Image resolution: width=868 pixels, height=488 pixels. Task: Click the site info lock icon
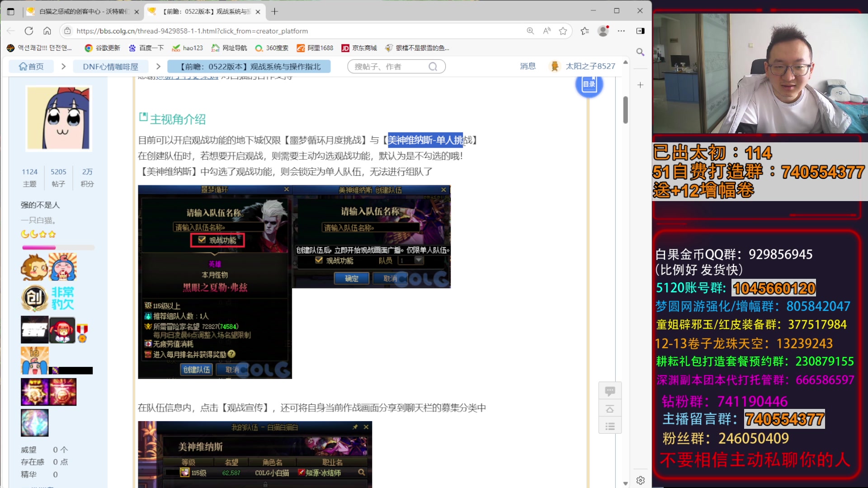click(67, 31)
